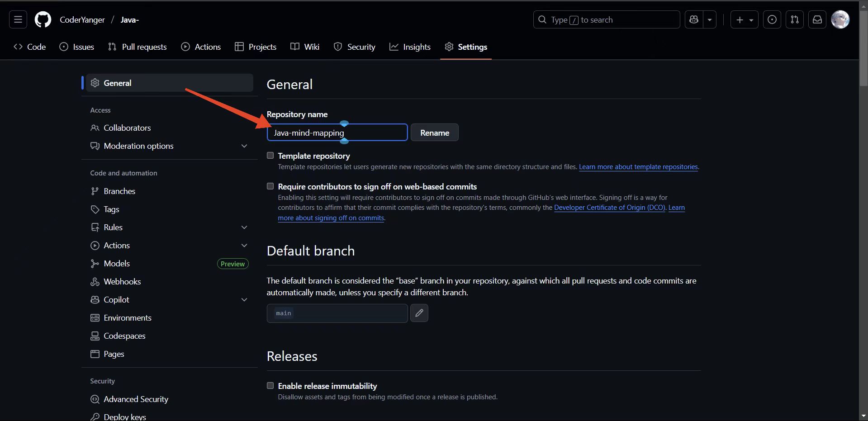Open the hamburger navigation menu

click(x=18, y=19)
